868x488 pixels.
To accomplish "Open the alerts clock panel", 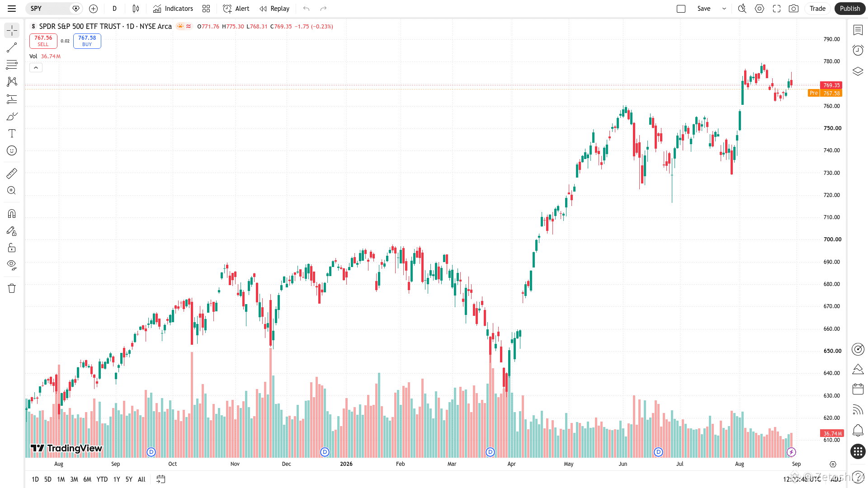I will pyautogui.click(x=858, y=50).
